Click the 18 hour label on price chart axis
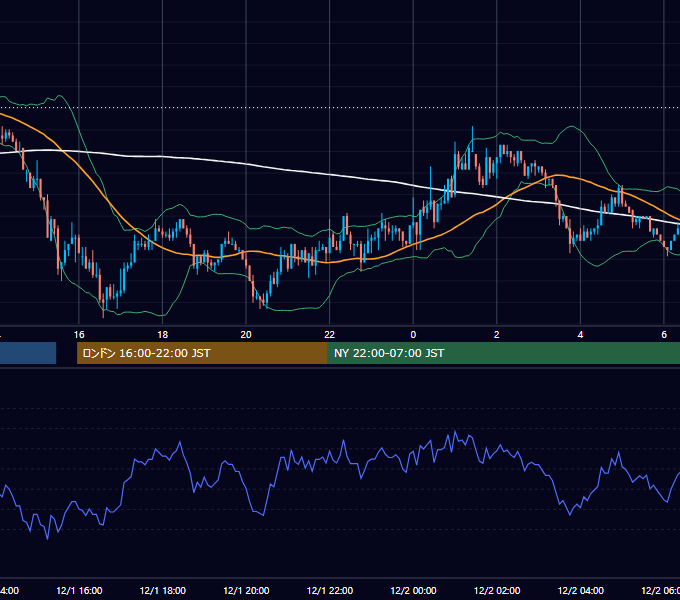Screen dimensions: 680x600 pyautogui.click(x=163, y=335)
